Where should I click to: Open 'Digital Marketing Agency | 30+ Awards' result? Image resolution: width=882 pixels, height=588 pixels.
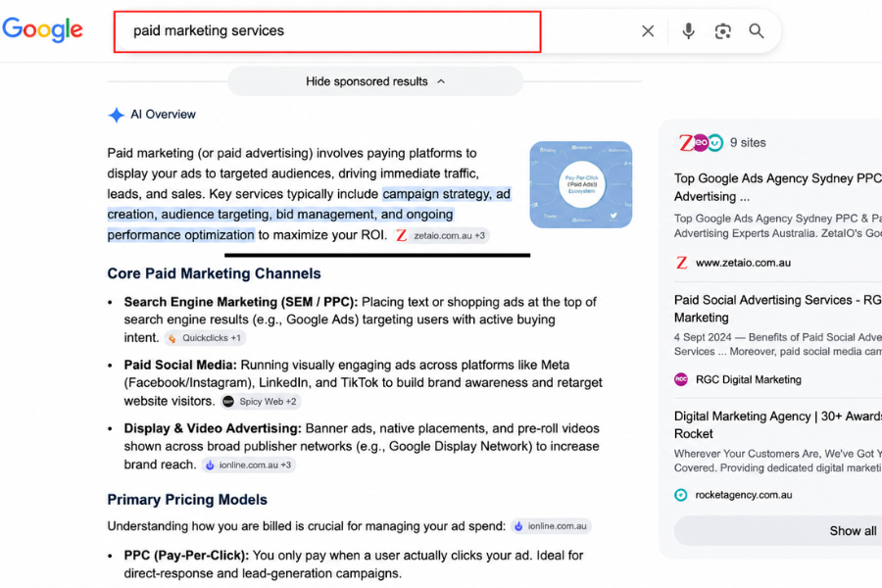point(778,424)
